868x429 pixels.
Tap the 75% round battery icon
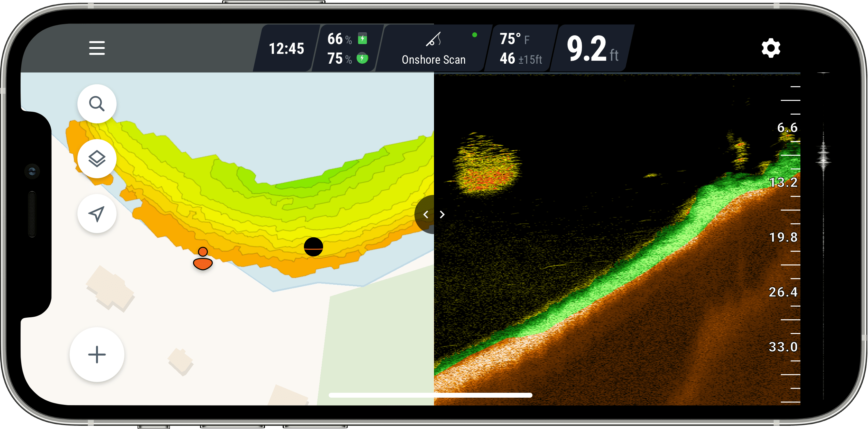(362, 58)
